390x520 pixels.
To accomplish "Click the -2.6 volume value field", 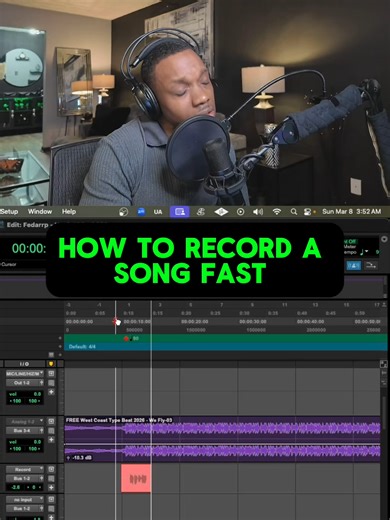I will pos(15,487).
